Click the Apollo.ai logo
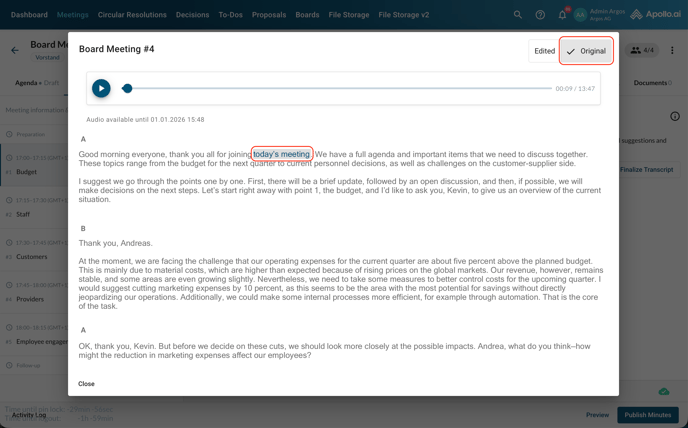688x428 pixels. tap(656, 15)
